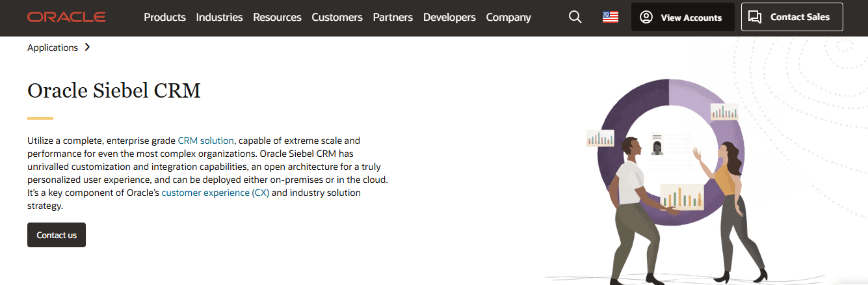Open the Company menu

[508, 18]
